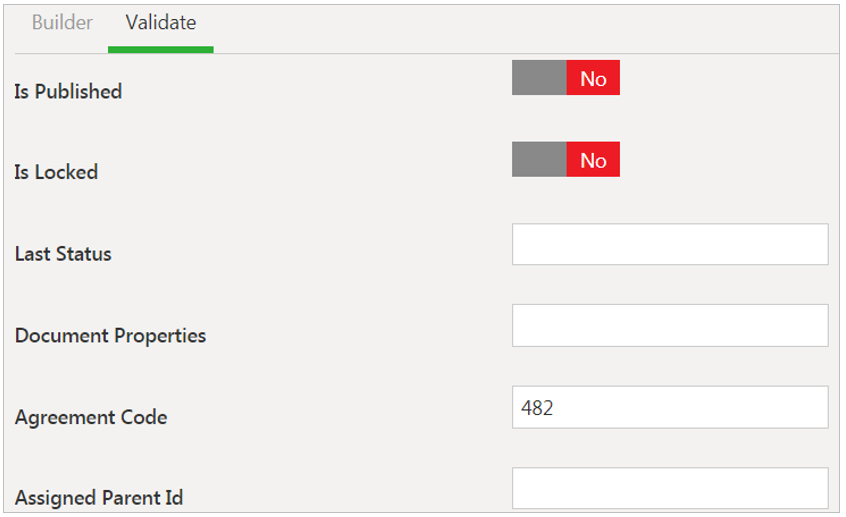
Task: Click the Is Locked label
Action: (x=56, y=172)
